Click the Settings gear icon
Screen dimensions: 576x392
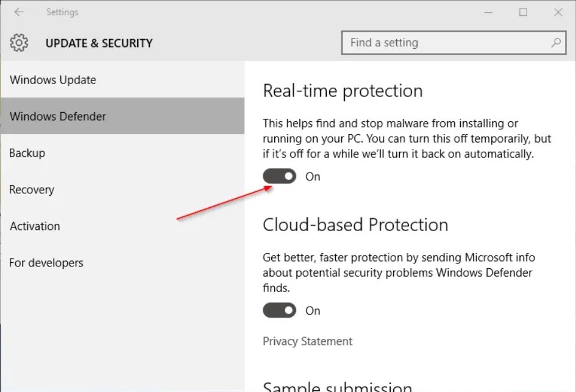(x=20, y=43)
